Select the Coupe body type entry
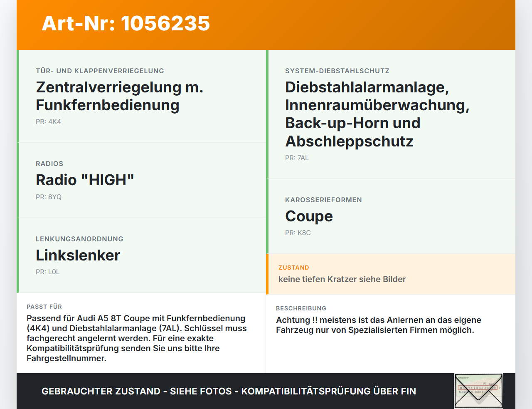The image size is (532, 409). pos(391,216)
